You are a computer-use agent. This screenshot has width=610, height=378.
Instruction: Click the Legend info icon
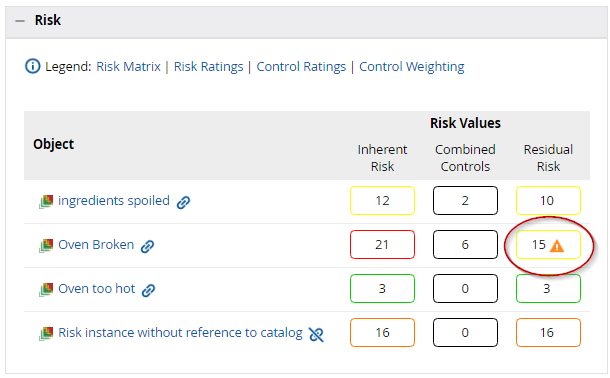33,66
